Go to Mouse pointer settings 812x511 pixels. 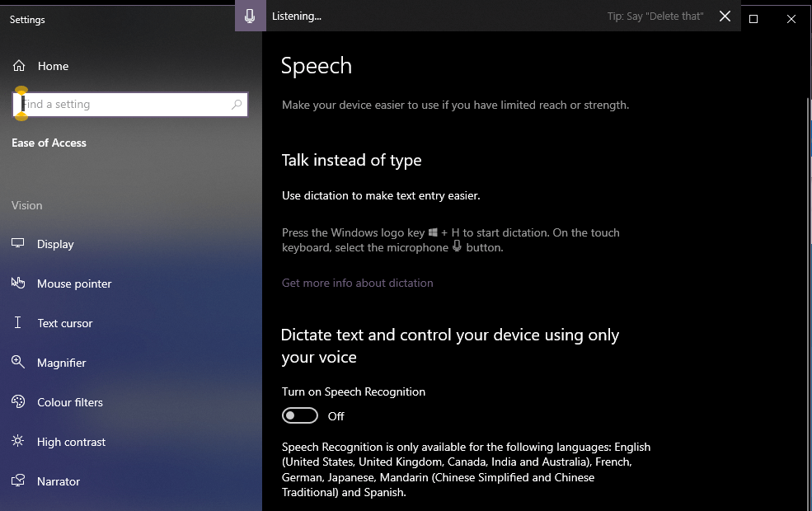coord(74,284)
